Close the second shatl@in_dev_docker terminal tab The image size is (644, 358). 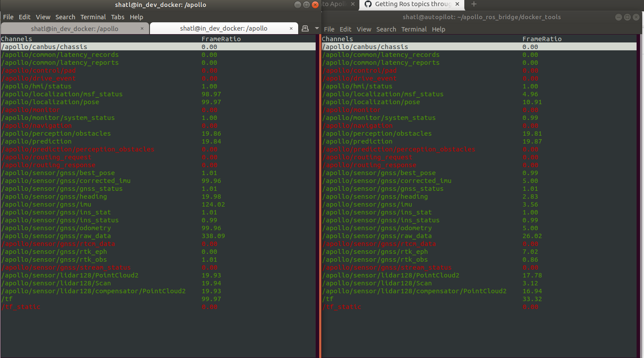[291, 28]
